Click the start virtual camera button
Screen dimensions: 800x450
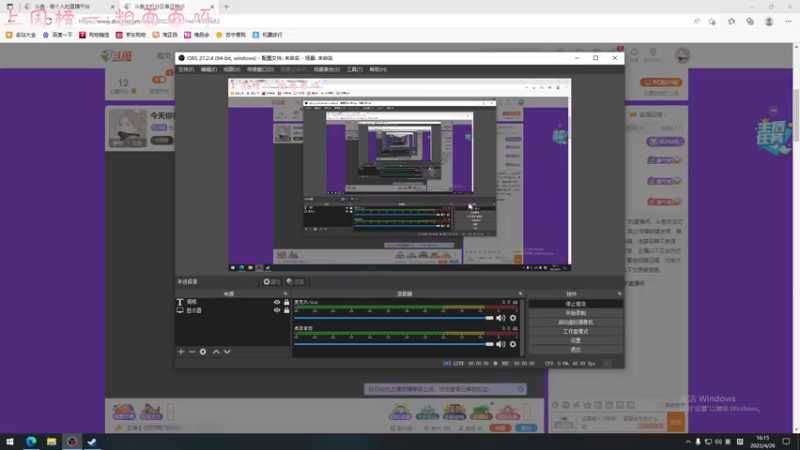click(576, 322)
